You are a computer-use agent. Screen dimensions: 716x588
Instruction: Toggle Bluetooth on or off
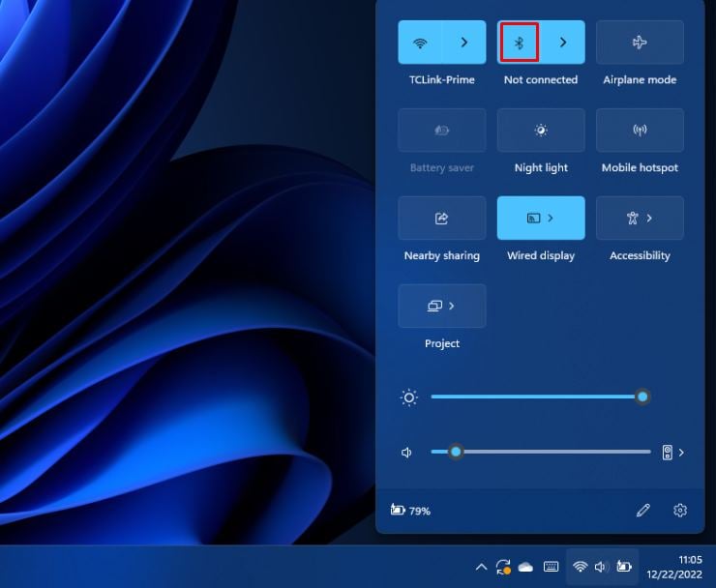pyautogui.click(x=519, y=43)
